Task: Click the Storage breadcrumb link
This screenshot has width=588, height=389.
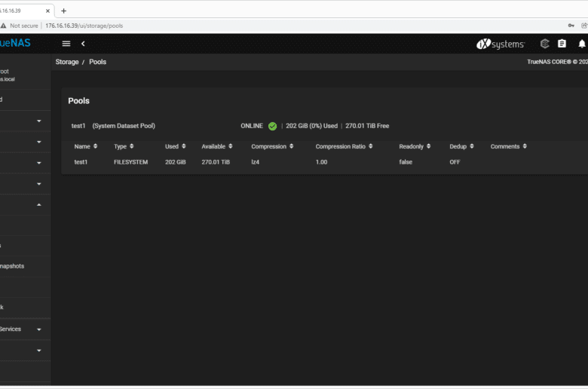Action: [x=67, y=62]
